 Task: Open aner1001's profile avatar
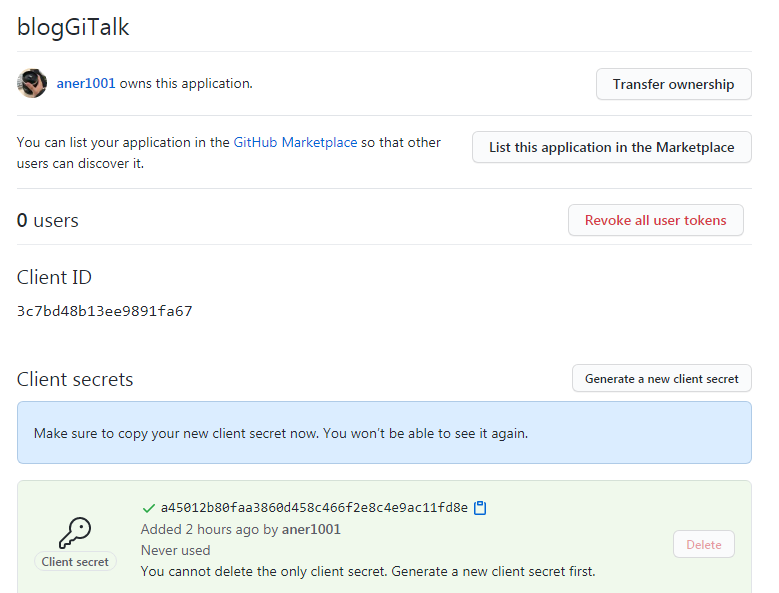coord(32,83)
